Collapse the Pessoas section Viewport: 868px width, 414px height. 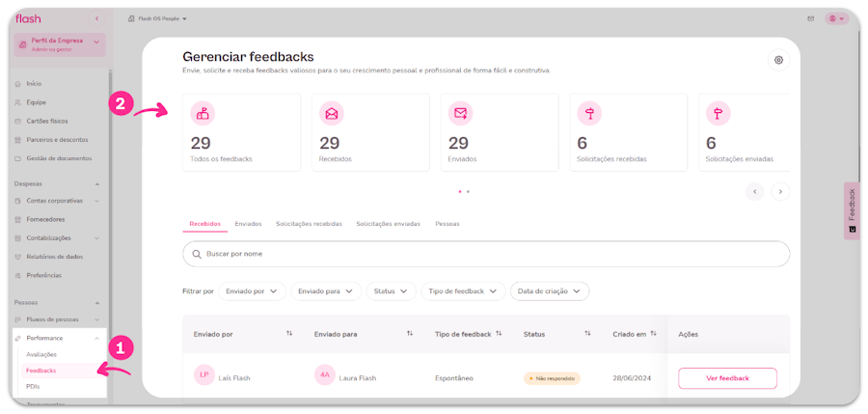click(97, 303)
